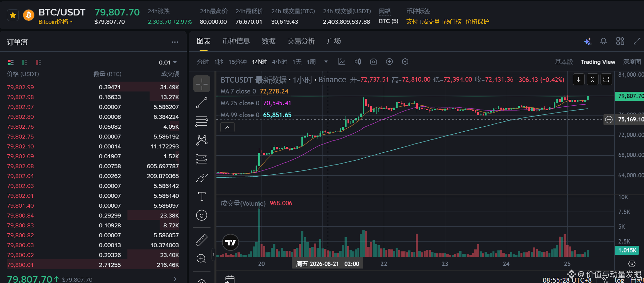The width and height of the screenshot is (644, 283).
Task: Show both buy and sell orders view
Action: pyautogui.click(x=11, y=62)
